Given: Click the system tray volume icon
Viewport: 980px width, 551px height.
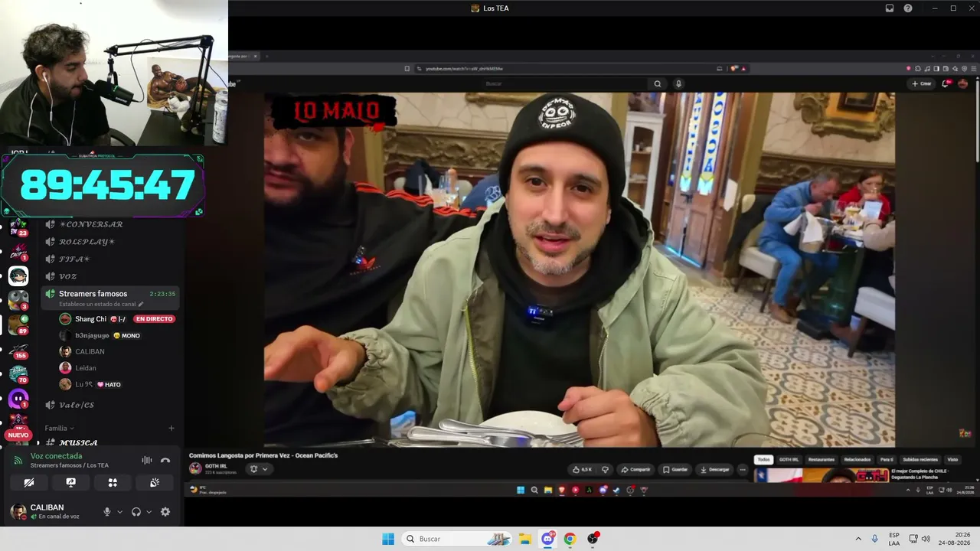Looking at the screenshot, I should (x=926, y=539).
